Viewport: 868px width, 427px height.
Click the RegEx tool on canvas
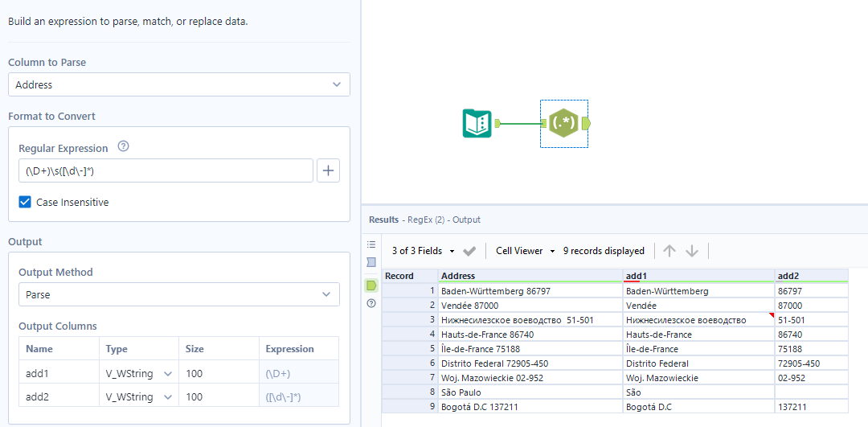click(x=563, y=123)
